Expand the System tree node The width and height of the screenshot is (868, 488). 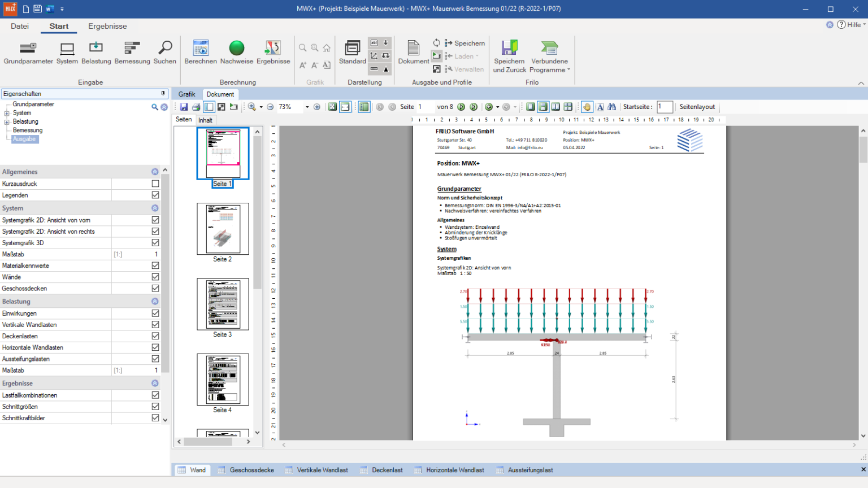pyautogui.click(x=7, y=113)
